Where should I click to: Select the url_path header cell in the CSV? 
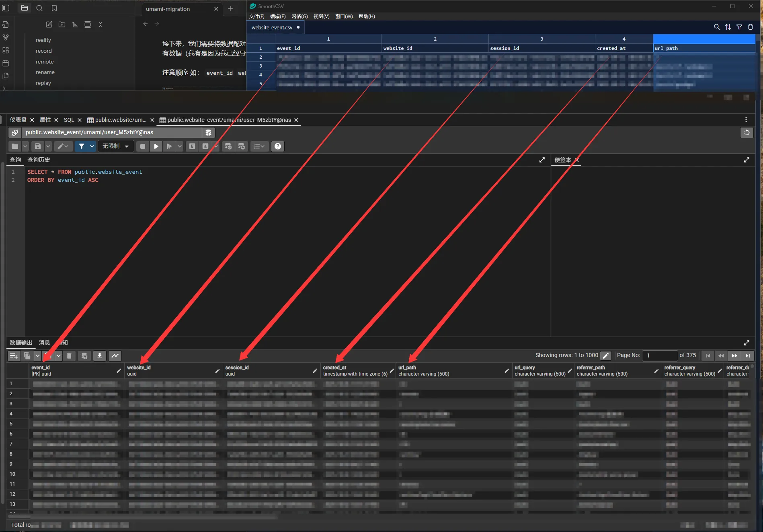tap(704, 48)
